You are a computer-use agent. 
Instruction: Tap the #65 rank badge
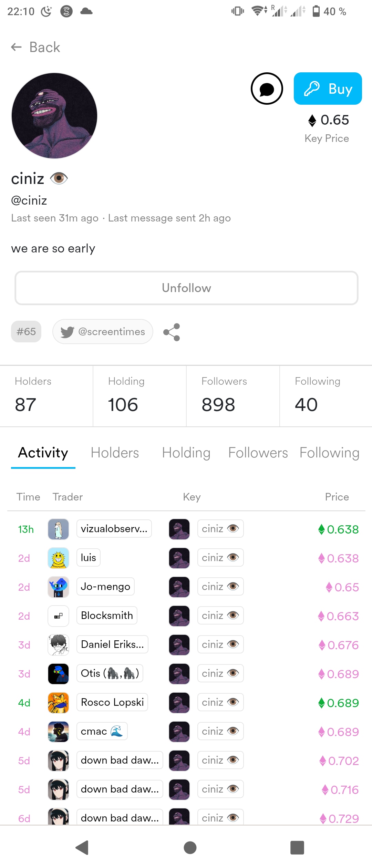click(26, 331)
